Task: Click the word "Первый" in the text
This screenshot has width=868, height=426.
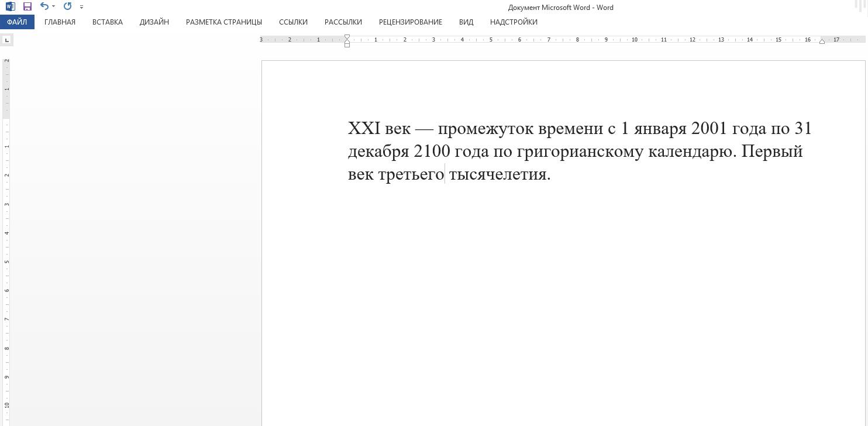Action: (x=772, y=151)
